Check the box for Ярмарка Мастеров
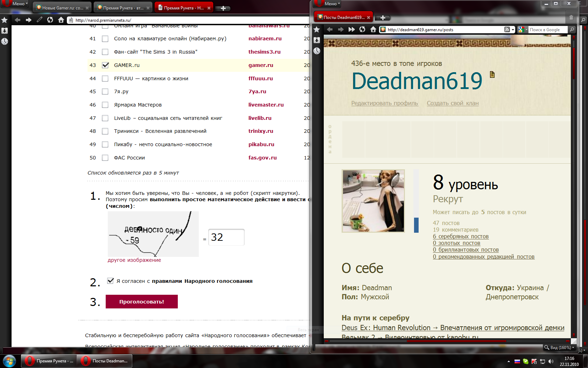 (x=105, y=105)
